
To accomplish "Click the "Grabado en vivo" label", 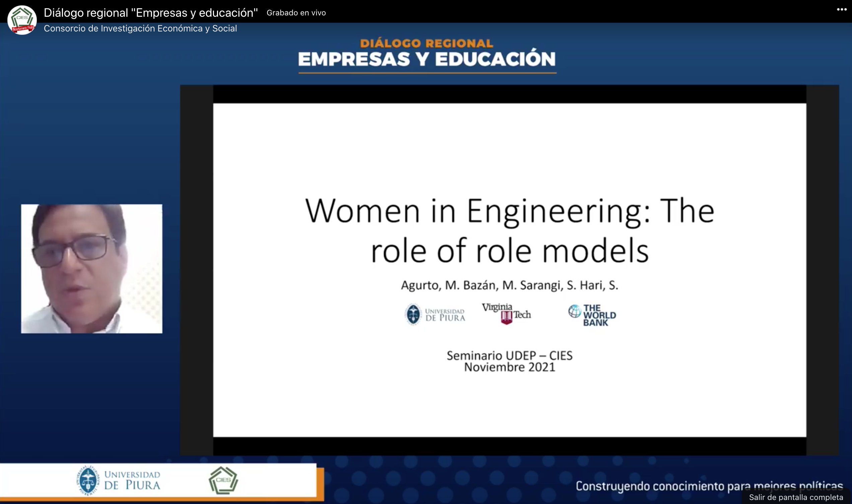I will 296,13.
